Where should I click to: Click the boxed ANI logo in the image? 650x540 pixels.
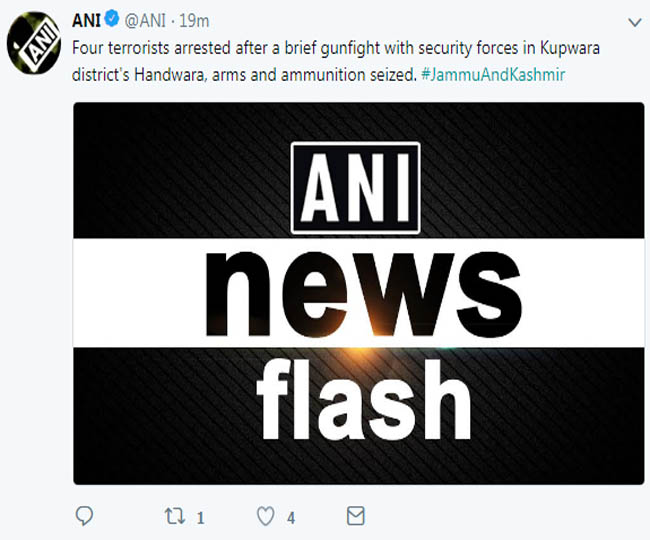pos(356,188)
